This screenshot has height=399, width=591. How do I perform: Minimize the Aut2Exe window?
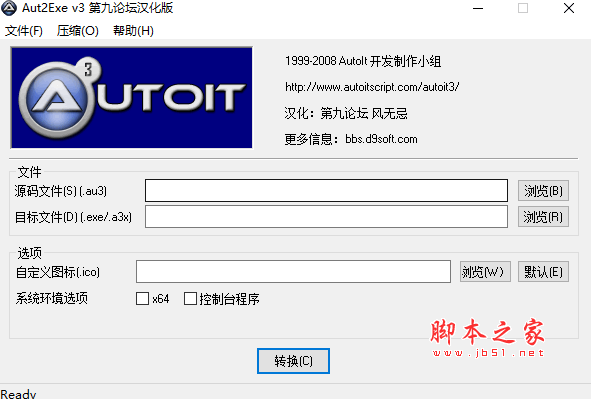tap(478, 8)
